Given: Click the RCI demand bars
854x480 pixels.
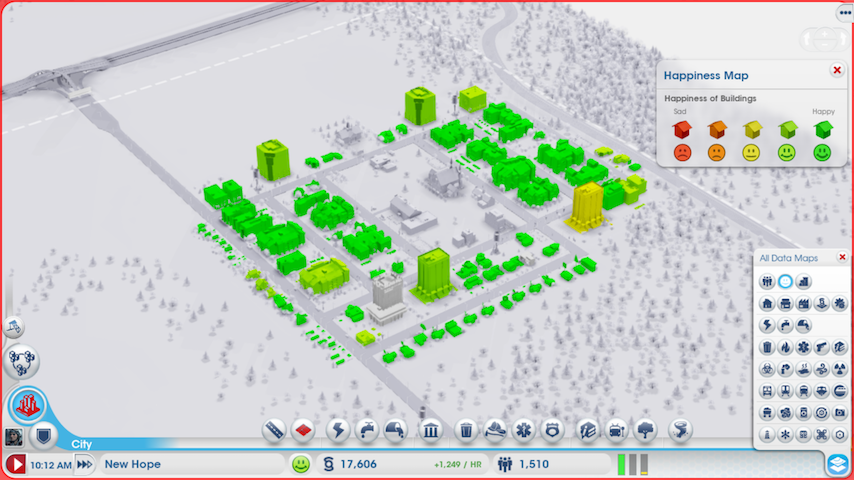Looking at the screenshot, I should point(633,465).
